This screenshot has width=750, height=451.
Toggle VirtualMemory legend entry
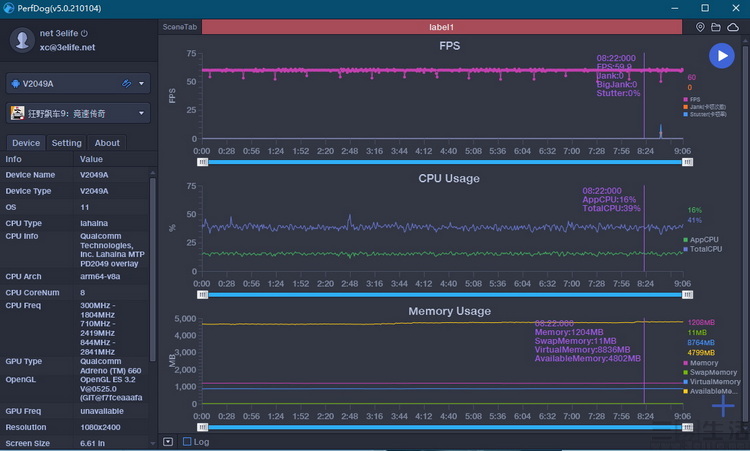pyautogui.click(x=712, y=382)
